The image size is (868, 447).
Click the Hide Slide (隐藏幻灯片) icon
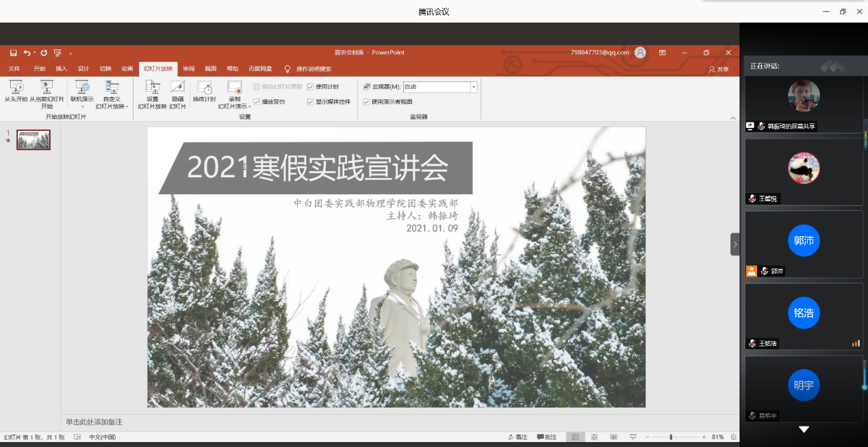pos(178,92)
